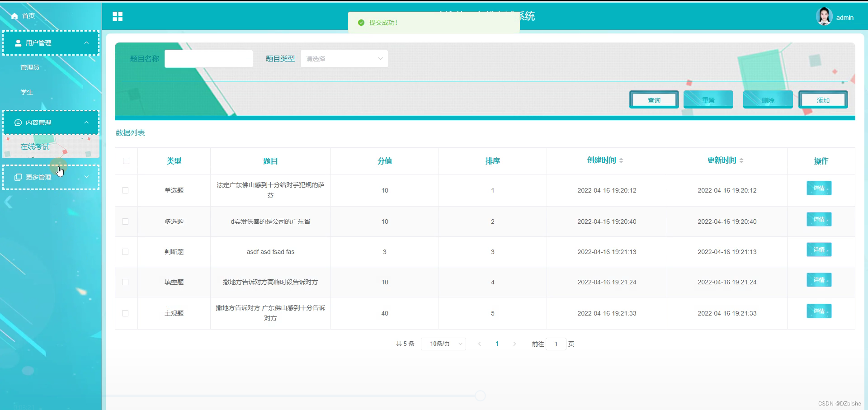Check the 判断题 row checkbox
Screen dimensions: 868x410
point(125,252)
